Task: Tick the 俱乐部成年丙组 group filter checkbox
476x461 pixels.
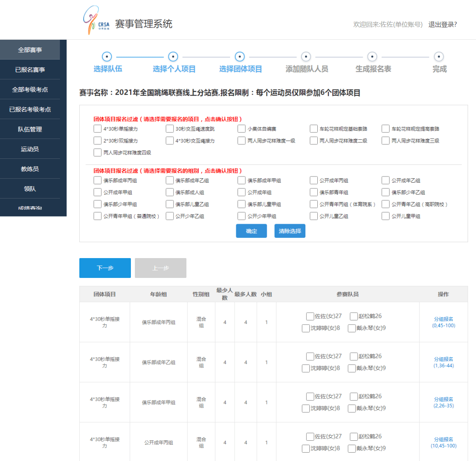Action: pos(97,180)
